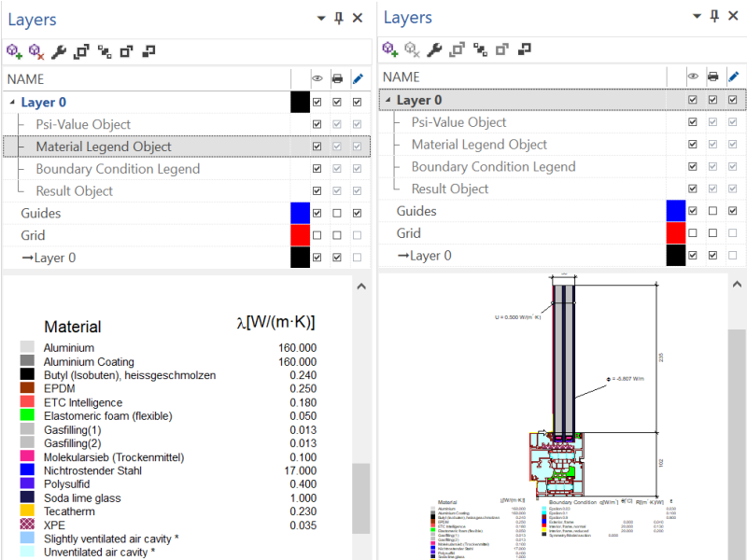Click the pencil column header in the right panel

pos(734,77)
